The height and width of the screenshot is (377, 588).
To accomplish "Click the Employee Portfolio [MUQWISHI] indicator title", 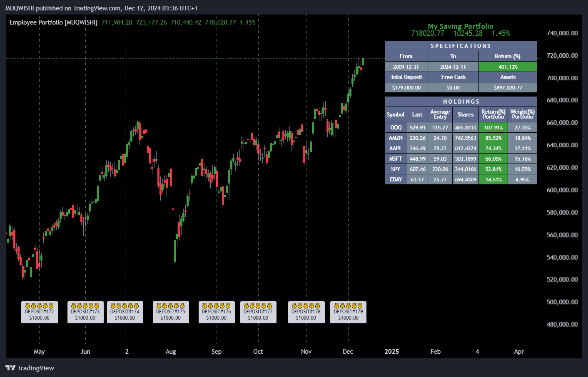I will pyautogui.click(x=53, y=22).
